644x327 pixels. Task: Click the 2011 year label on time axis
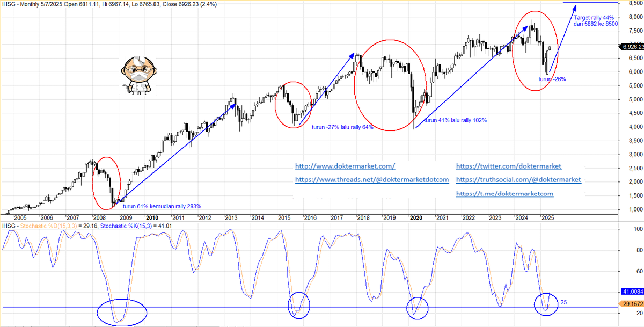pyautogui.click(x=178, y=218)
